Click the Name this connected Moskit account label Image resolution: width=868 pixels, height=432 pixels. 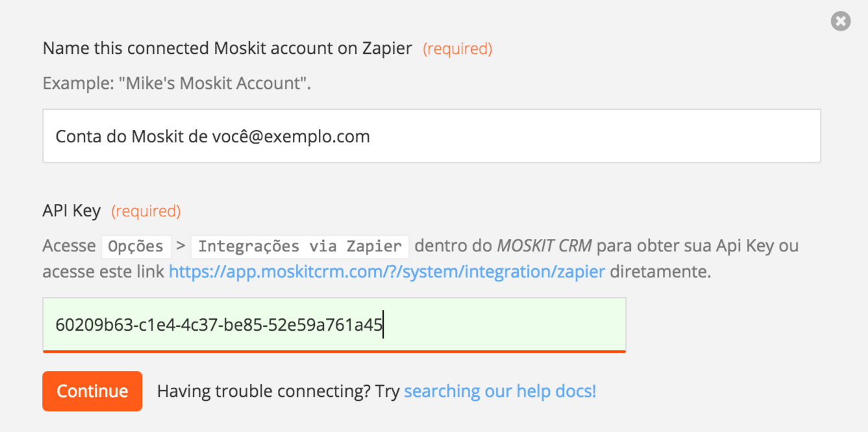(x=227, y=49)
